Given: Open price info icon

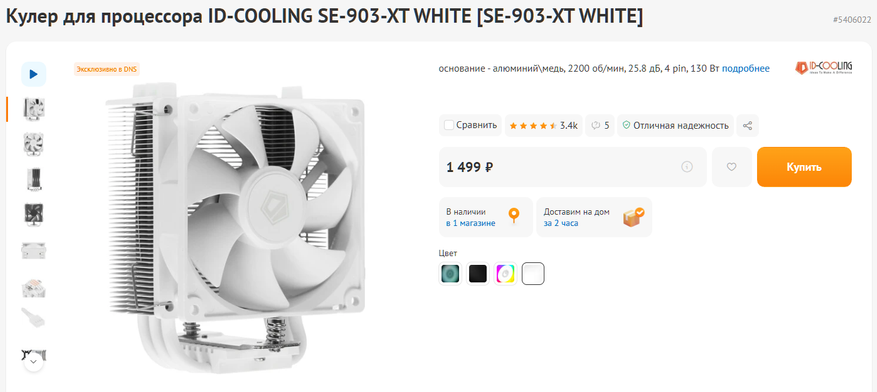Looking at the screenshot, I should tap(687, 167).
